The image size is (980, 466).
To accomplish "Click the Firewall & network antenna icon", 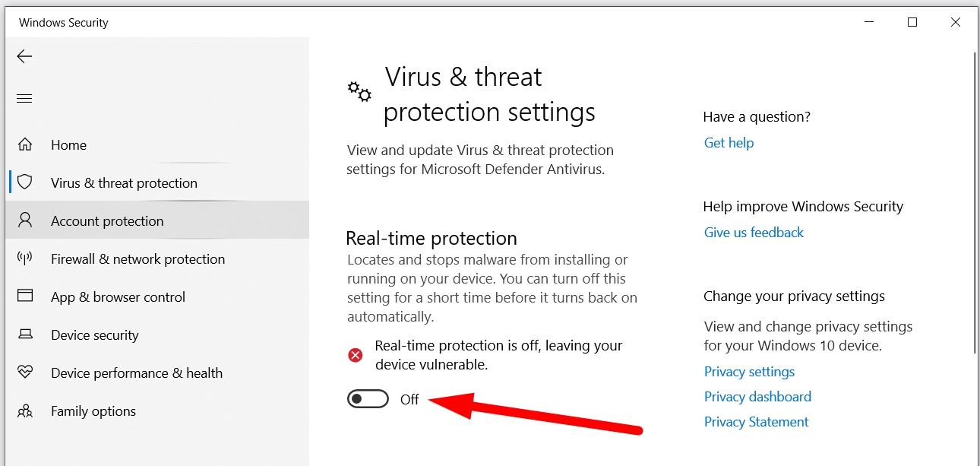I will tap(25, 258).
